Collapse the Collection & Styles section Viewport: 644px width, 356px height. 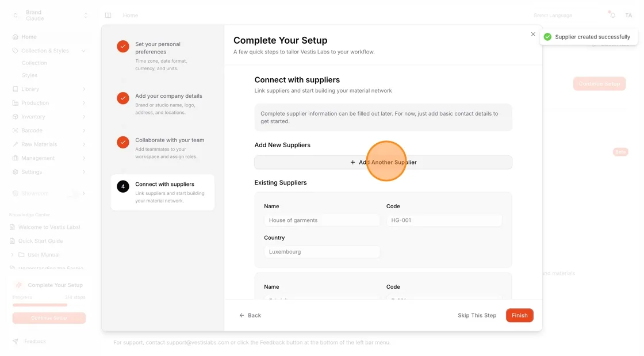(x=83, y=51)
